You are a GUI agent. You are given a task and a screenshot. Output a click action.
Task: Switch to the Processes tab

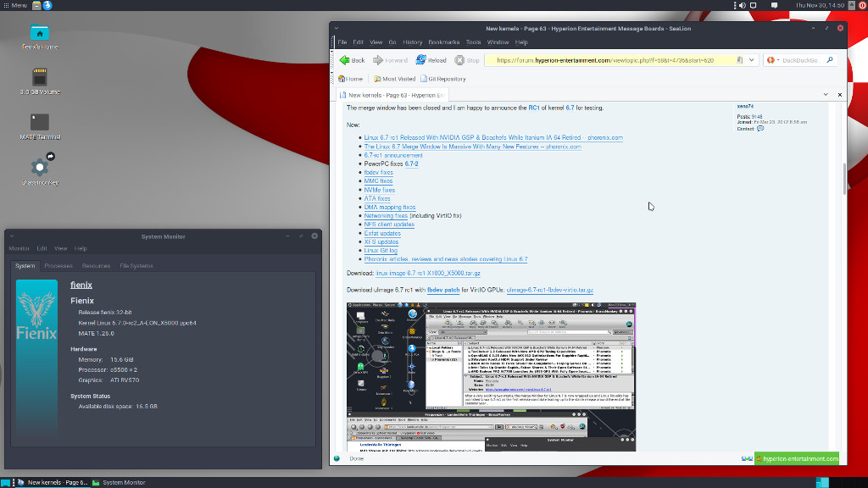click(58, 266)
